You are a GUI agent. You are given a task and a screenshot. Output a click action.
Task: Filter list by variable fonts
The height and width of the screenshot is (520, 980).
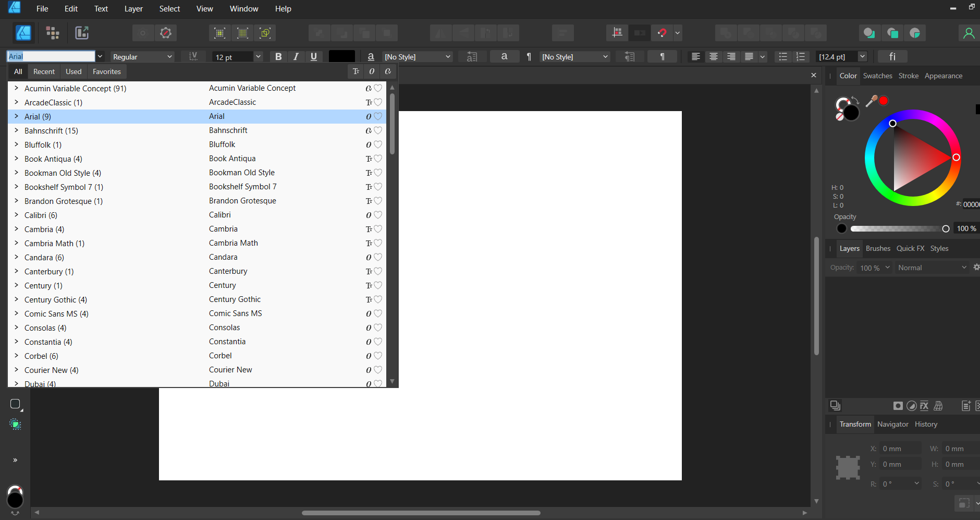[x=388, y=71]
